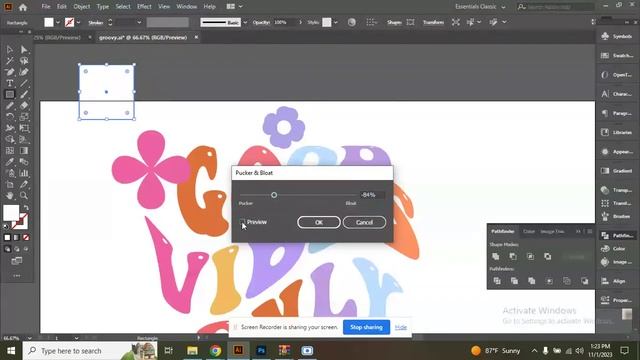This screenshot has width=640, height=360.
Task: Open control bar fill color dropdown
Action: pyautogui.click(x=58, y=22)
